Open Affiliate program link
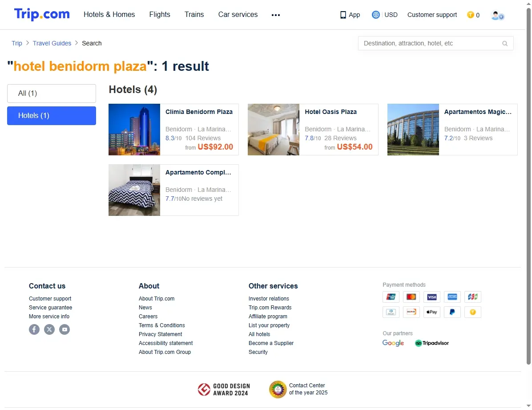This screenshot has width=532, height=410. click(268, 316)
